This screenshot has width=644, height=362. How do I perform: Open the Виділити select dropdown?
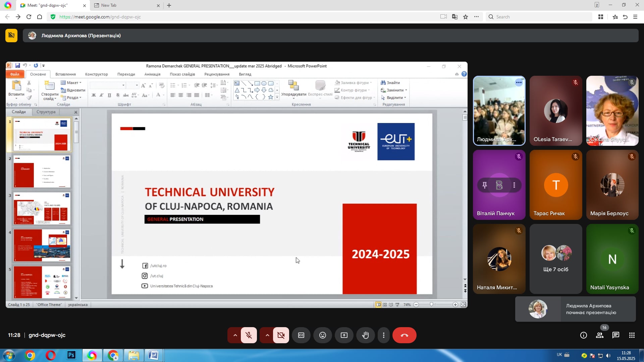[393, 98]
